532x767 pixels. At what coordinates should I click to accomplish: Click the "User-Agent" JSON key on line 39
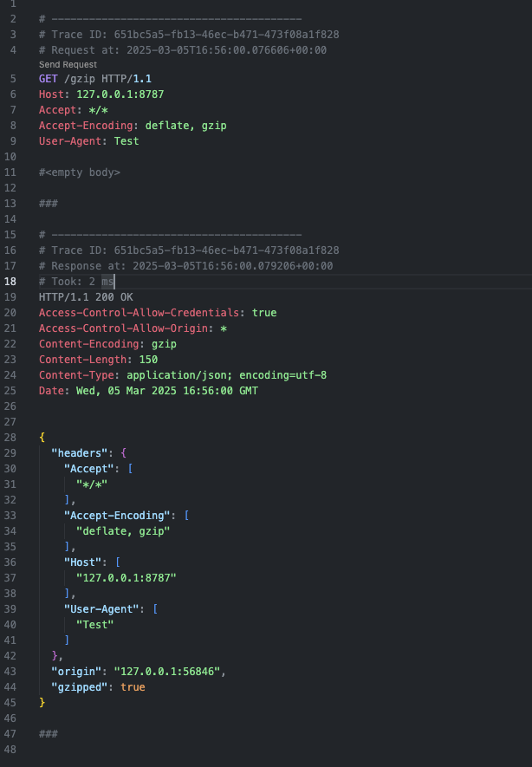pyautogui.click(x=101, y=610)
